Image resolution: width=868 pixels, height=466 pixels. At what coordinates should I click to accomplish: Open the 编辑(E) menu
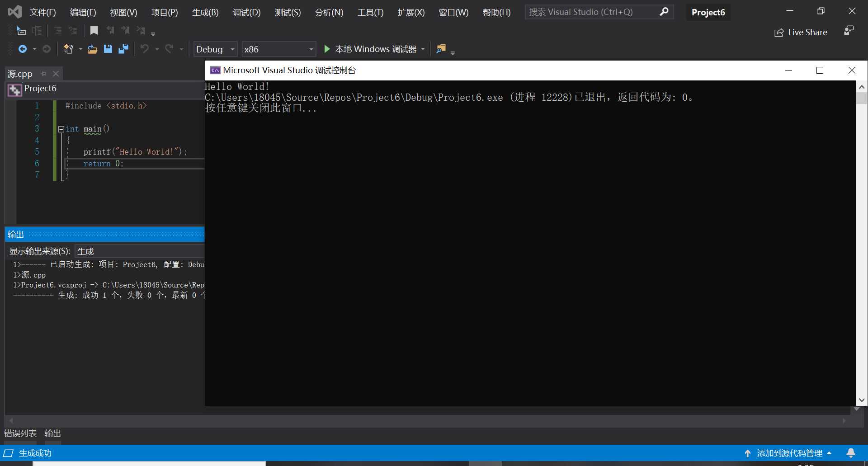click(x=83, y=12)
